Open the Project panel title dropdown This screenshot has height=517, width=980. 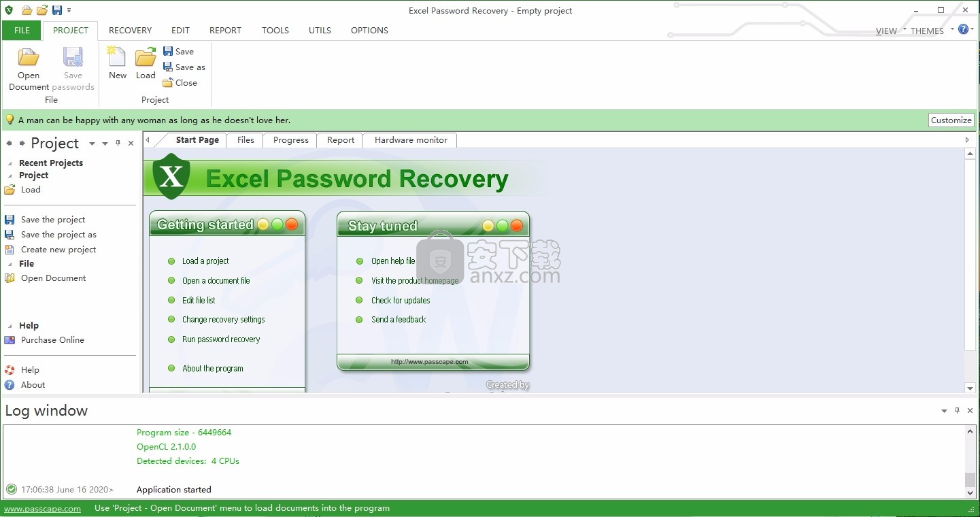click(x=92, y=144)
